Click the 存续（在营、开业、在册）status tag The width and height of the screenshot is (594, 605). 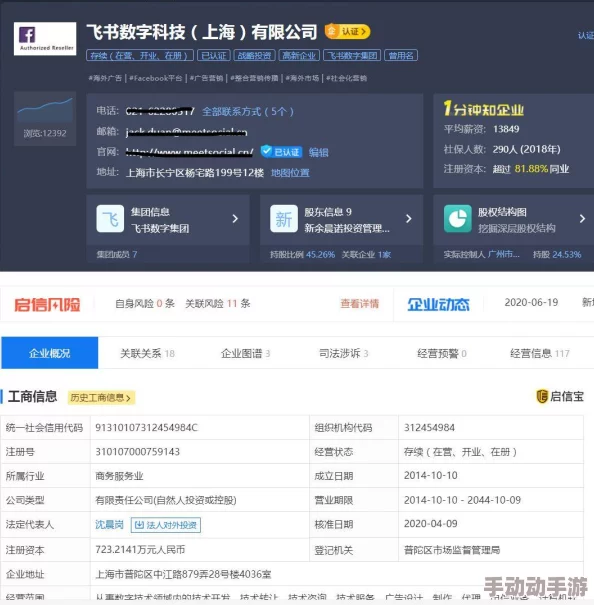tap(140, 56)
